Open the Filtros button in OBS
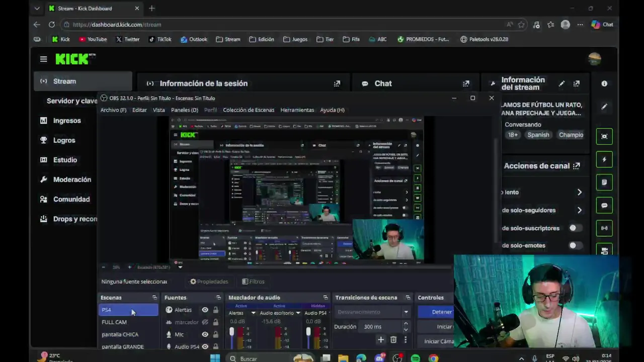Screen dimensions: 644x362 click(x=253, y=282)
